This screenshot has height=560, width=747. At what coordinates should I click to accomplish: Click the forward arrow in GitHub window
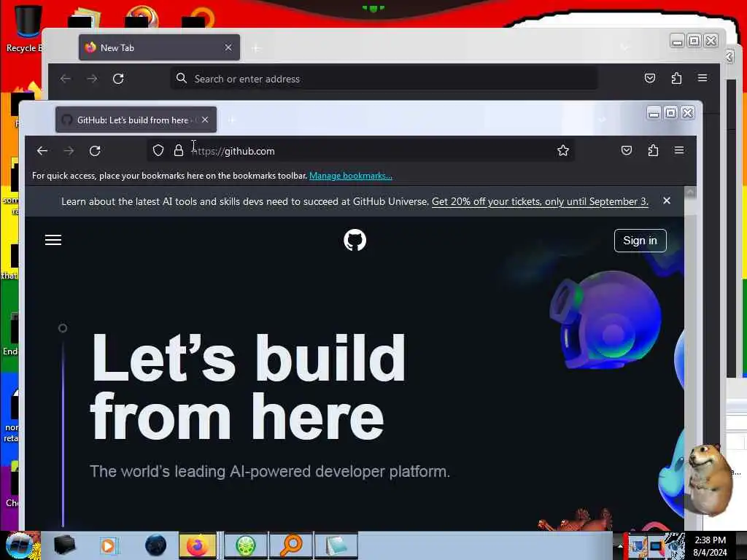[69, 151]
